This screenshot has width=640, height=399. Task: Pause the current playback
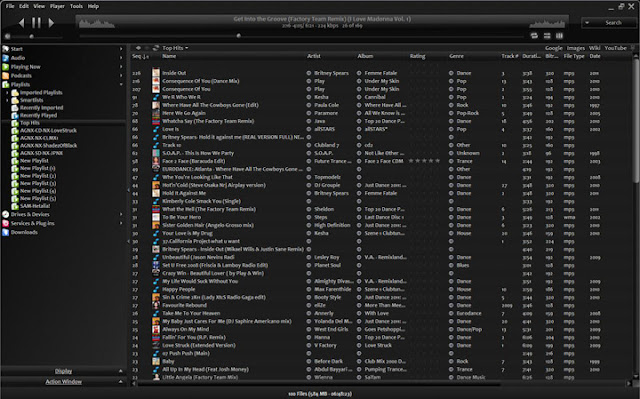(36, 23)
